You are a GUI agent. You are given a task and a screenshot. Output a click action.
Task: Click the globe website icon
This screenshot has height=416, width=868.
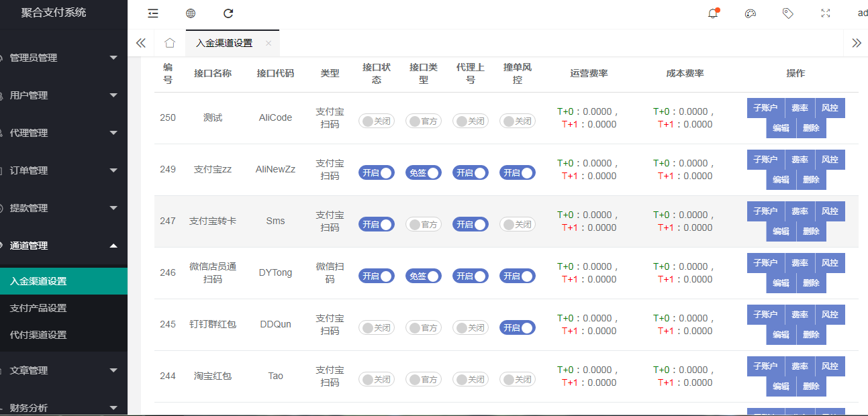[191, 13]
